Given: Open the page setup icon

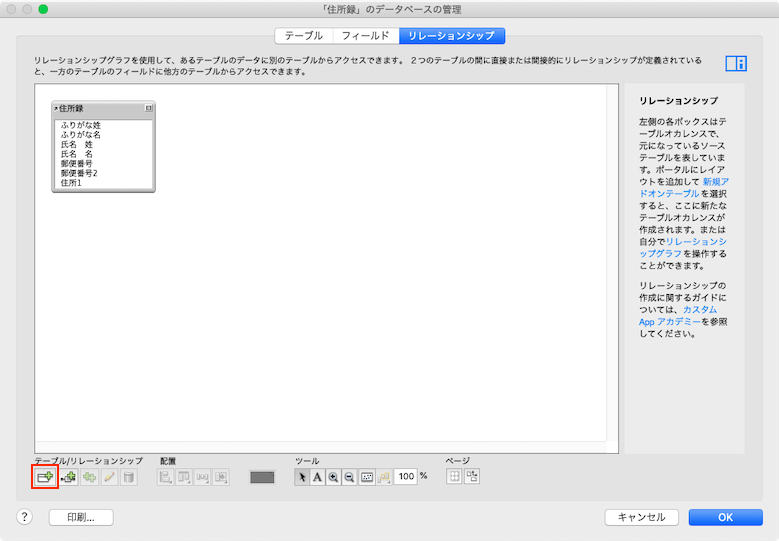Looking at the screenshot, I should click(471, 477).
